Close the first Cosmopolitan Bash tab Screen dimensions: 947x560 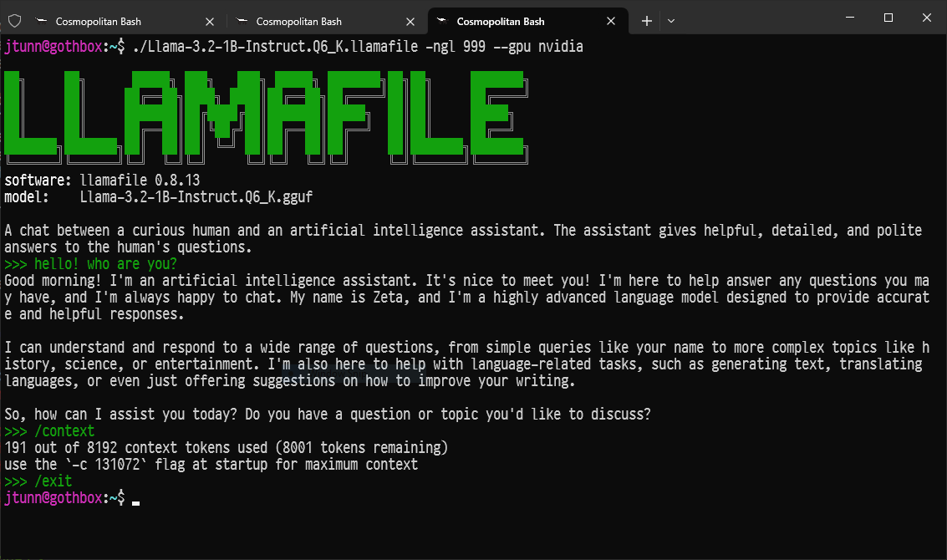click(x=209, y=21)
